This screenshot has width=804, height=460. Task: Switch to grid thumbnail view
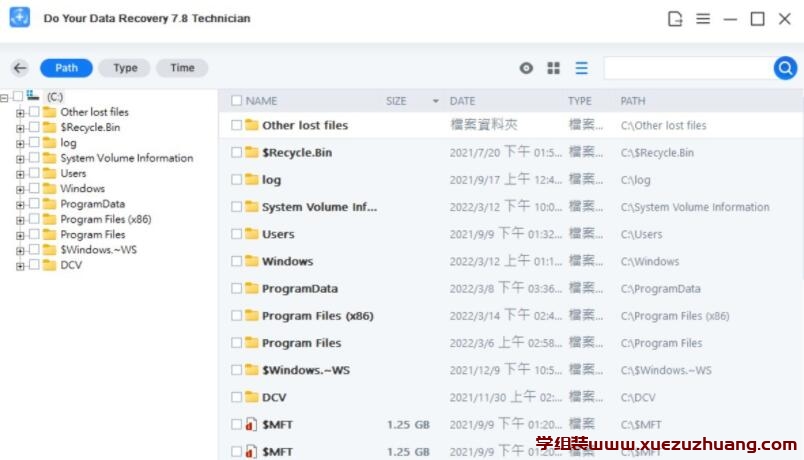pos(553,68)
